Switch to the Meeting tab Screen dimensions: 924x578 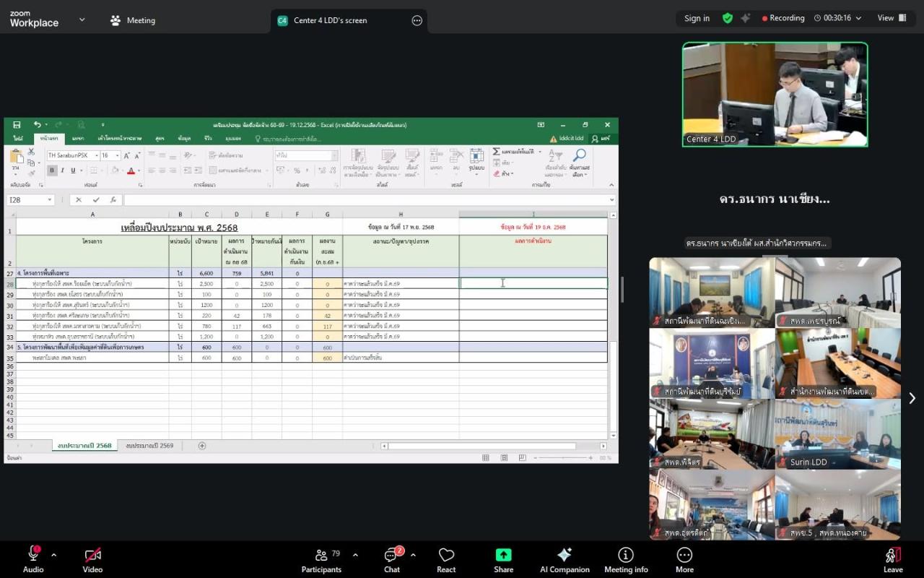[133, 20]
